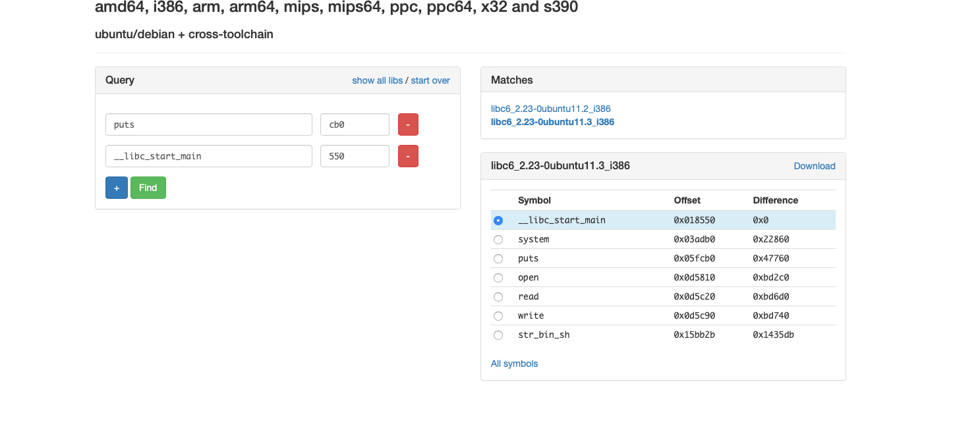The height and width of the screenshot is (432, 980).
Task: Download the selected libc
Action: tap(815, 166)
